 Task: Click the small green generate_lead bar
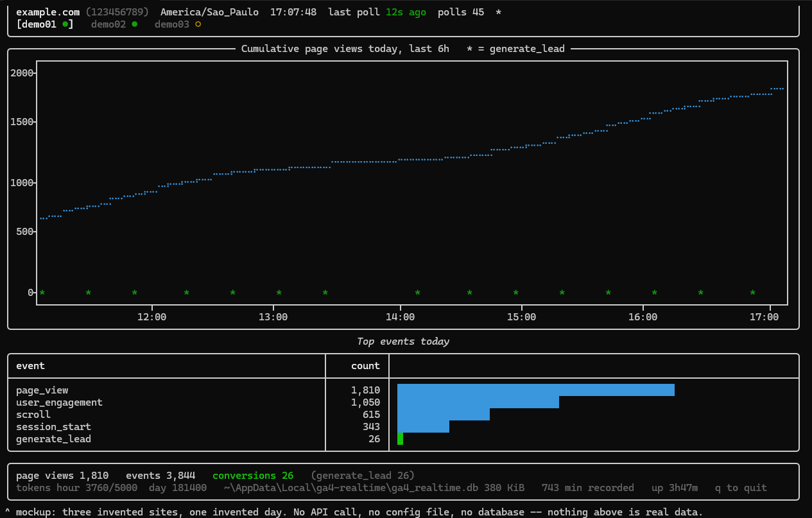tap(400, 439)
